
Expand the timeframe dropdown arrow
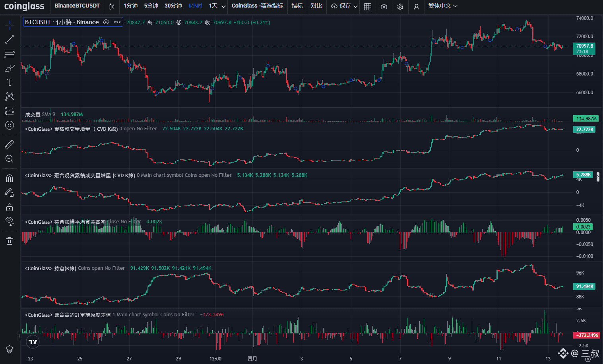pos(224,6)
